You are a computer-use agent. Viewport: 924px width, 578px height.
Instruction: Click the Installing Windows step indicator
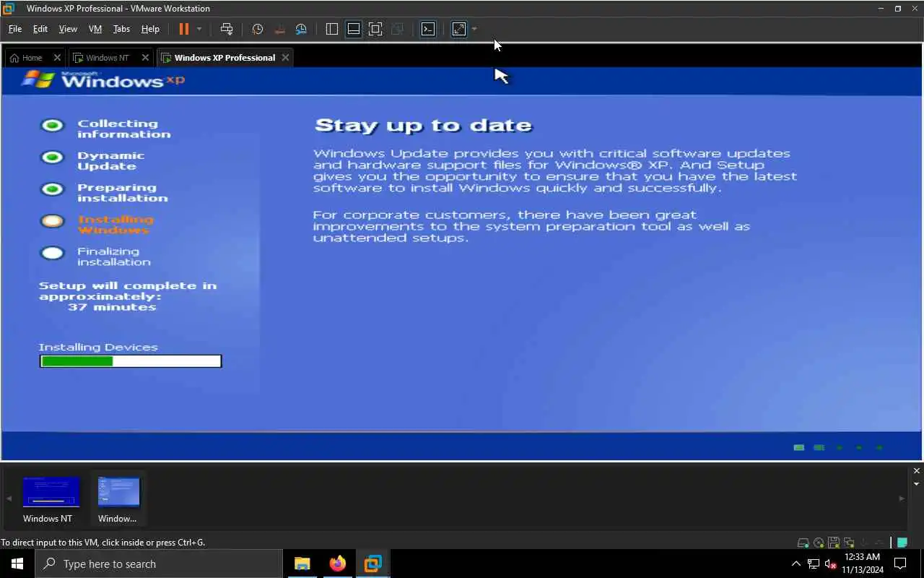pos(52,221)
